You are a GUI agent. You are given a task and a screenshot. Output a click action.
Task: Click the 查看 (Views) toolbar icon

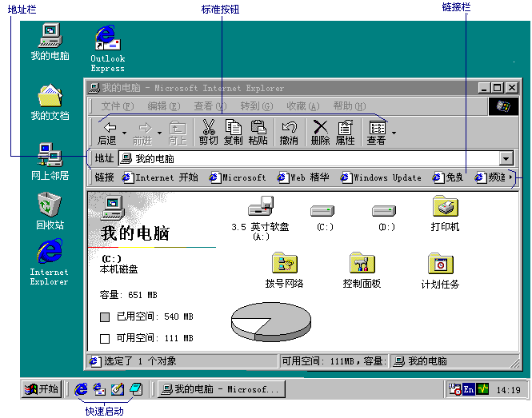click(x=377, y=128)
